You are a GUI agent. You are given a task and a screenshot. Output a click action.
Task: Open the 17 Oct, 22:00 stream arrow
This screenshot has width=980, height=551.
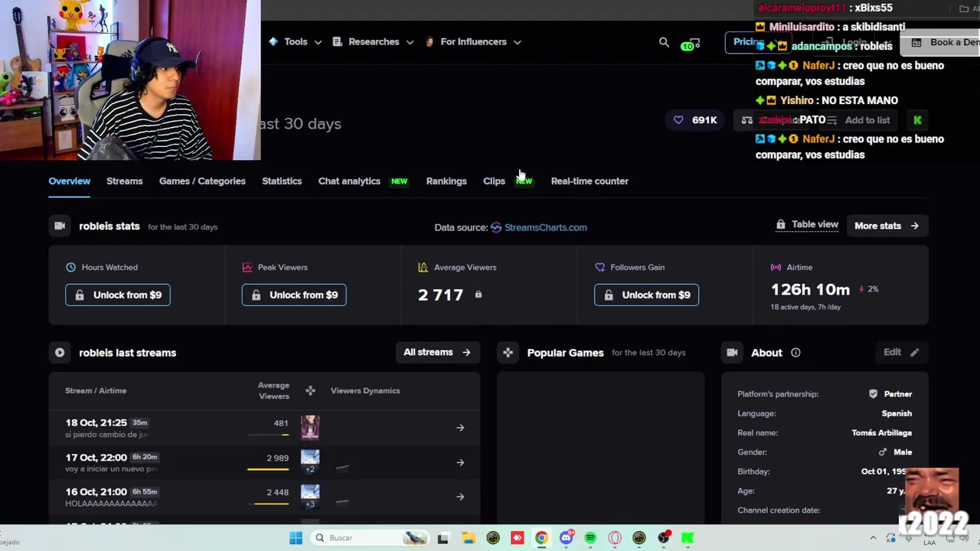pyautogui.click(x=460, y=462)
